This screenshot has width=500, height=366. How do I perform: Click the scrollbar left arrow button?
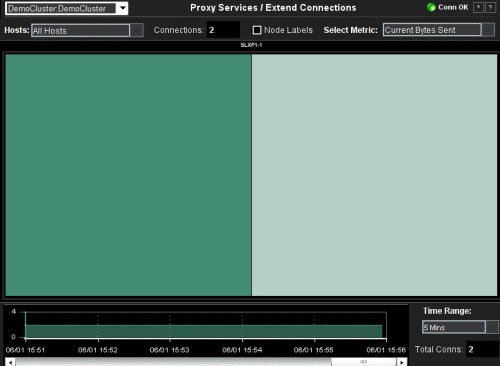(x=10, y=362)
